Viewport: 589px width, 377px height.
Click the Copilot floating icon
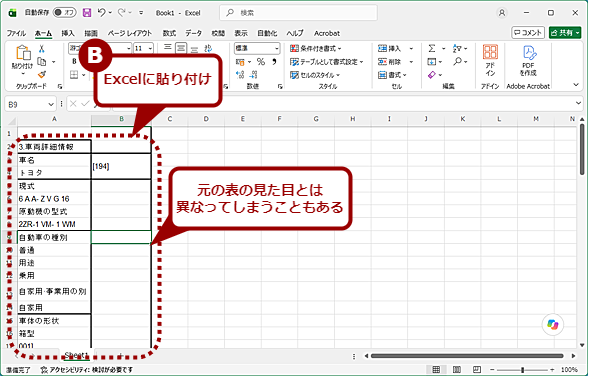[x=553, y=324]
